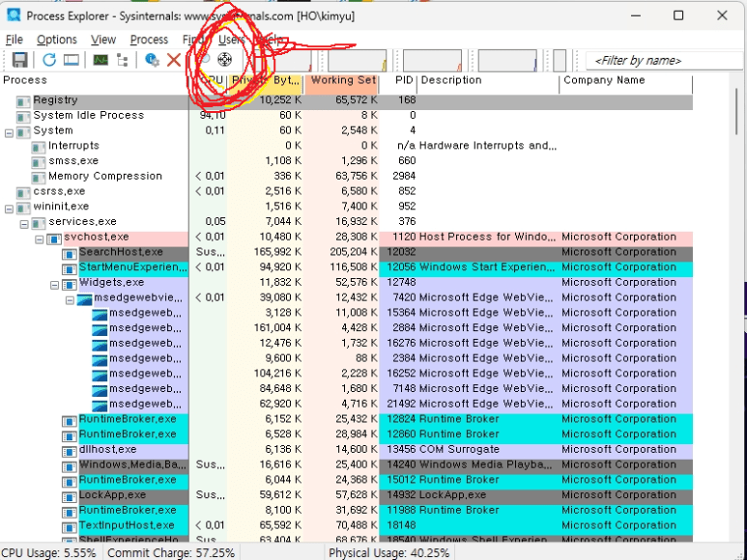Click the Edge icon of msedgeweb PID 2884

coord(100,329)
